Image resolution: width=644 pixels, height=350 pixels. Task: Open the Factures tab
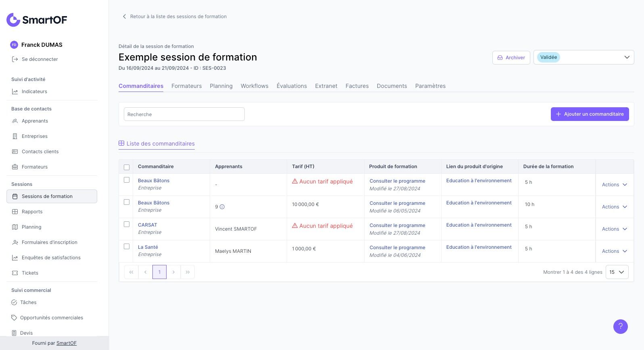357,86
